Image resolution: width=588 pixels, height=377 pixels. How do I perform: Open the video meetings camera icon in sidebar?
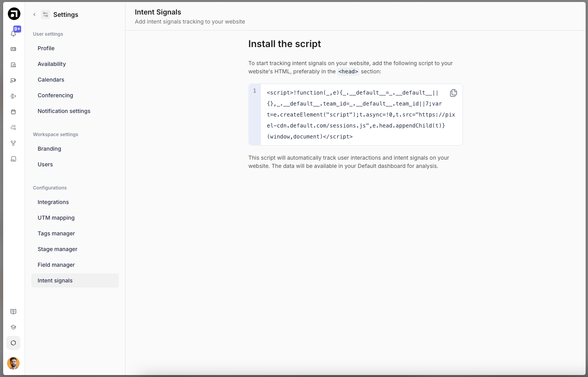(13, 80)
